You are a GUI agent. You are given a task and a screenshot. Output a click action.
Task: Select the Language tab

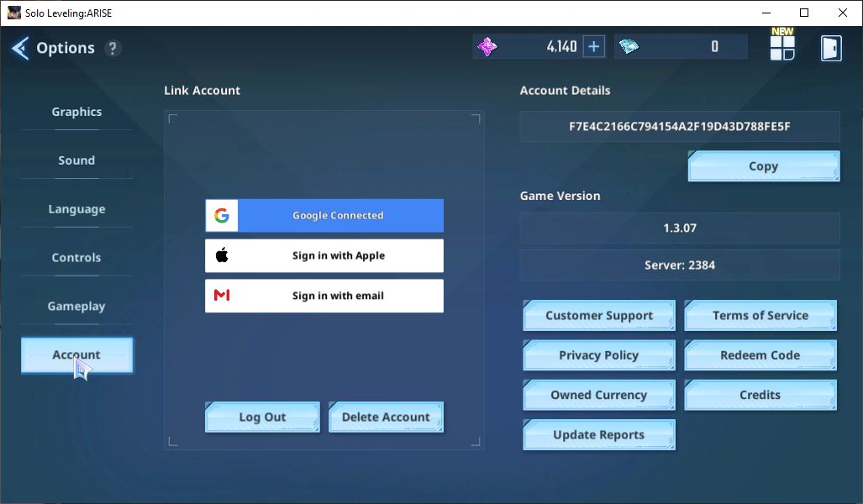click(76, 209)
